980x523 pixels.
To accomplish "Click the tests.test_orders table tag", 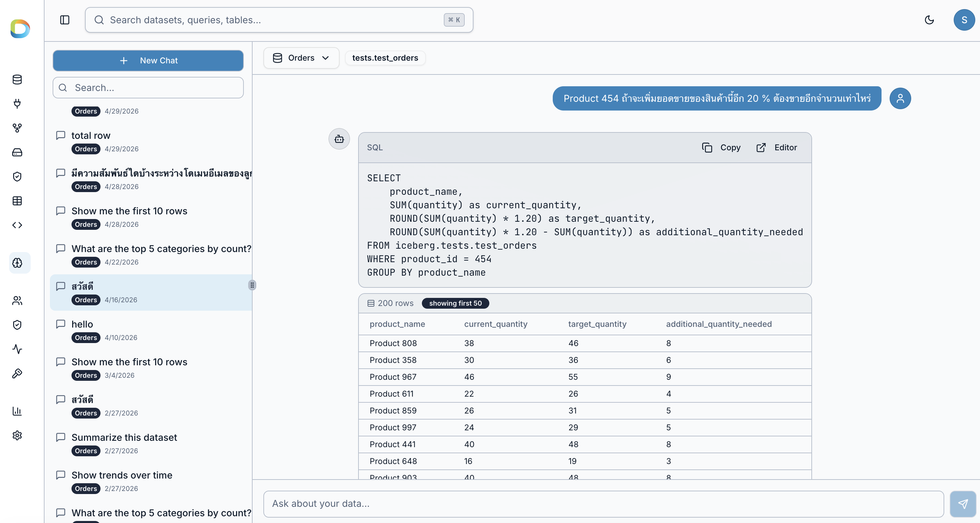I will coord(385,58).
